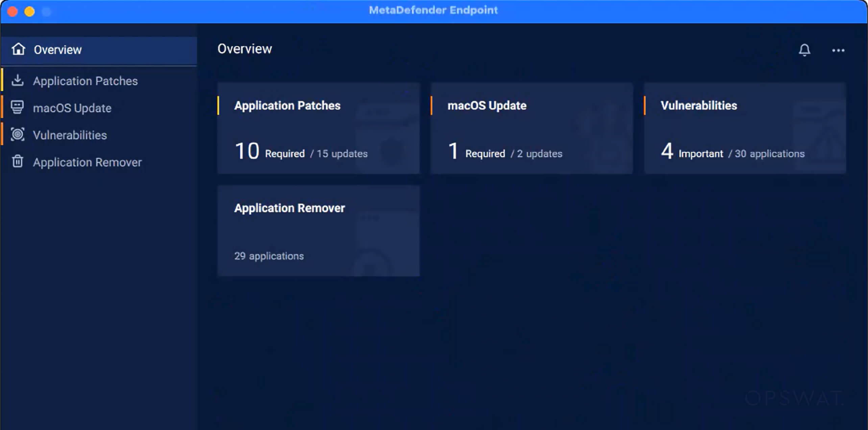Screen dimensions: 868x430
Task: Click the download icon beside Application Patches
Action: coord(18,80)
